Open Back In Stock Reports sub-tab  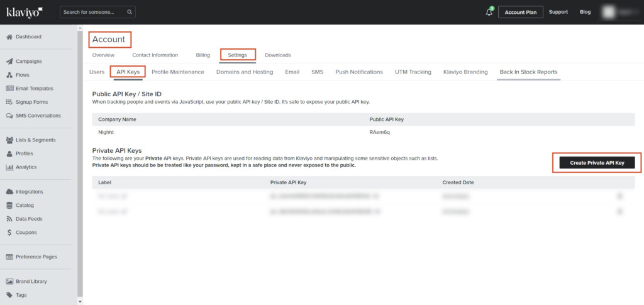[528, 72]
